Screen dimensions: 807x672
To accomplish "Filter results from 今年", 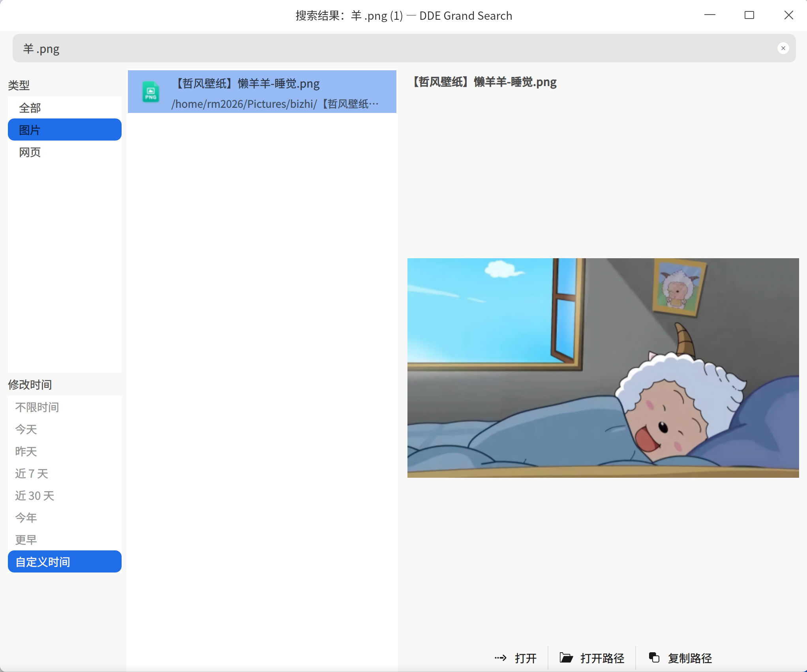I will pos(65,518).
